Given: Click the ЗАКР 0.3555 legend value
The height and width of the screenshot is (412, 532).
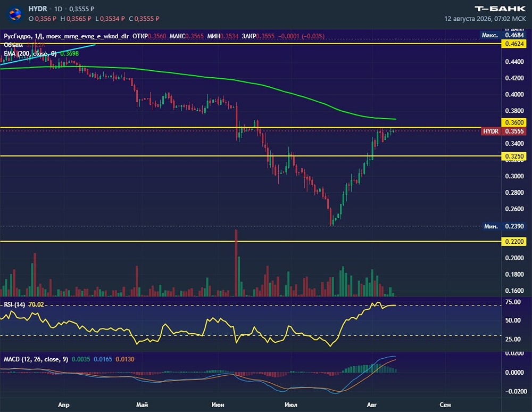Looking at the screenshot, I should click(258, 36).
